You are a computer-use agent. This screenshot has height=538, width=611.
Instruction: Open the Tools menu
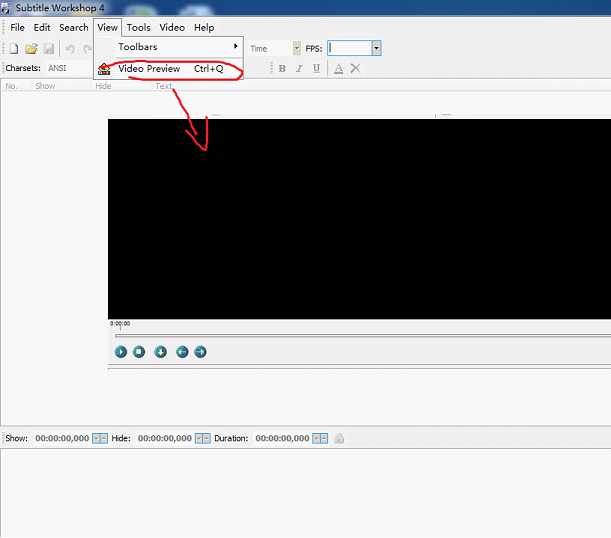(138, 28)
